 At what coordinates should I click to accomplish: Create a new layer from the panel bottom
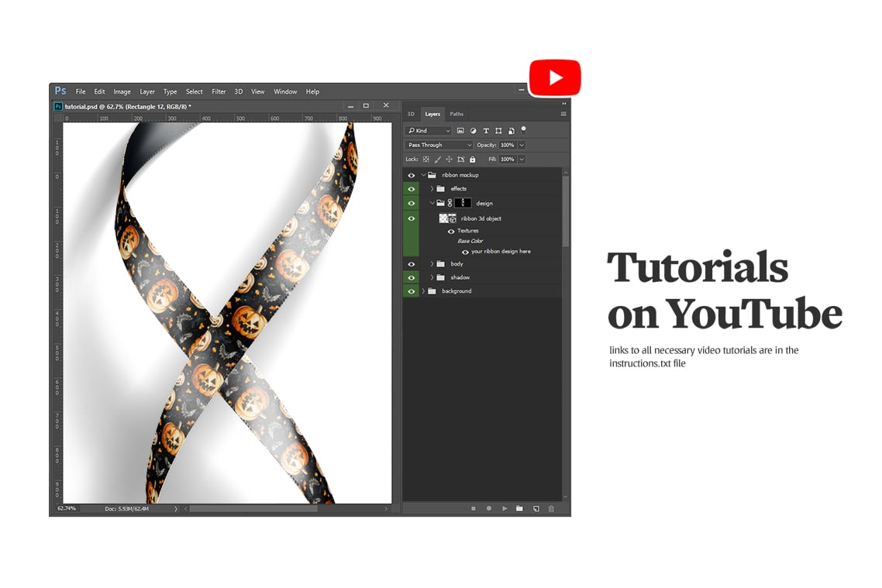click(x=535, y=509)
